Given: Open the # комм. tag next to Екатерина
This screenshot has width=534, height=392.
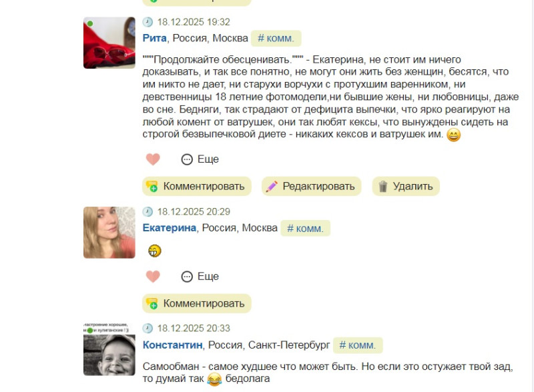Looking at the screenshot, I should (305, 228).
